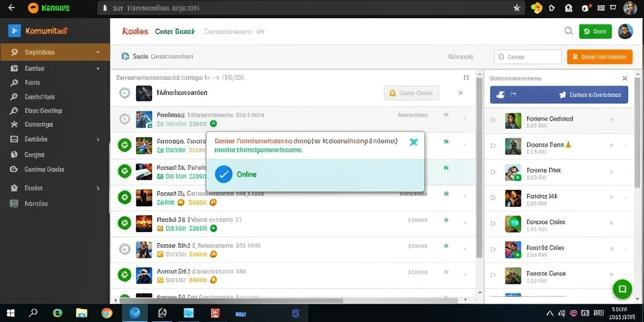Click the grid dots icon above list
This screenshot has width=644, height=322.
(x=466, y=77)
